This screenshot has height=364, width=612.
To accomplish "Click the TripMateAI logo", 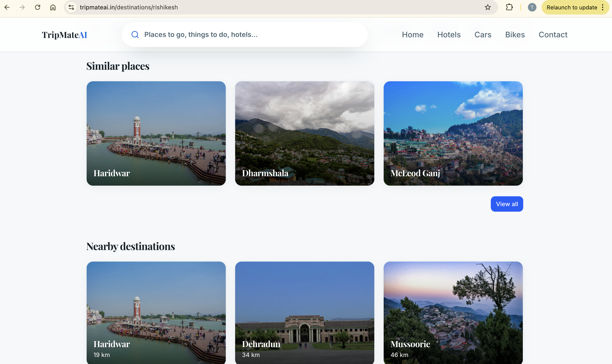I will (x=64, y=34).
